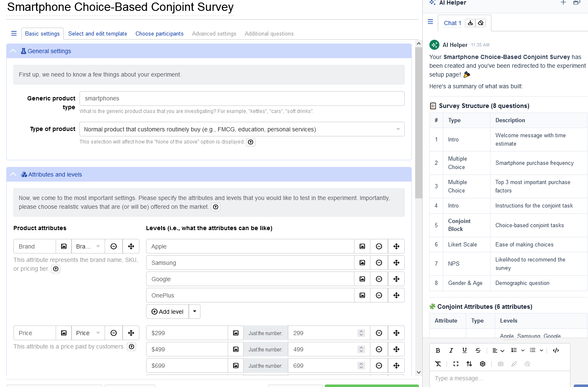Add image to the Apple level
The height and width of the screenshot is (387, 588).
(x=362, y=246)
